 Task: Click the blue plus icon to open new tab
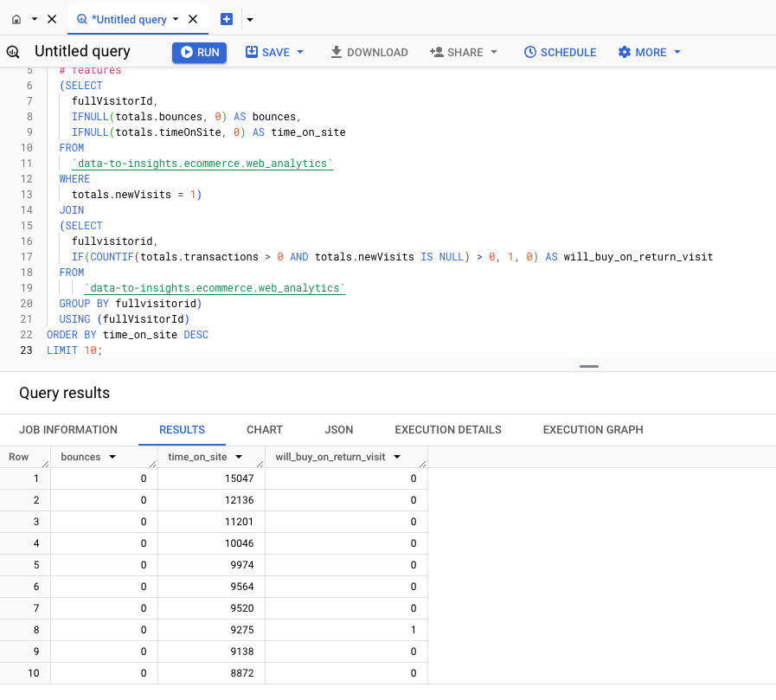point(226,18)
